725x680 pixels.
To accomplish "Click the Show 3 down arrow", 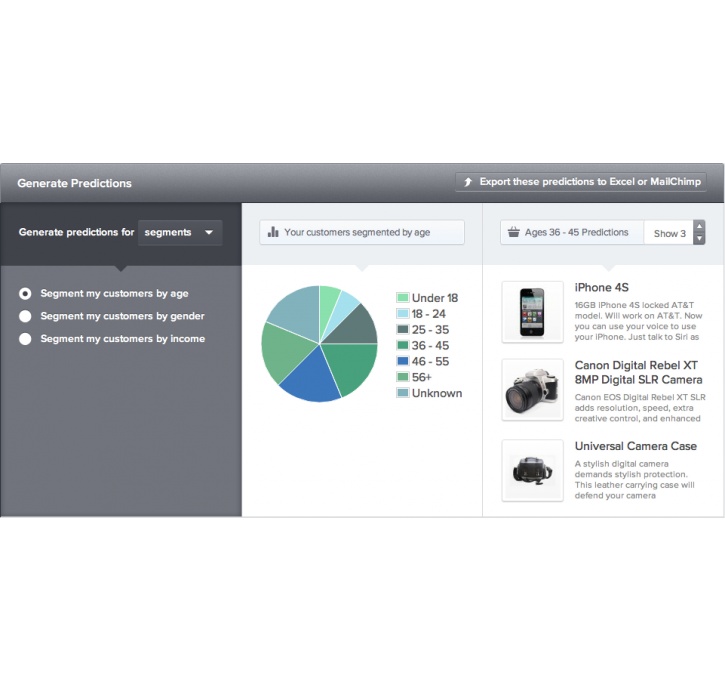I will (700, 239).
